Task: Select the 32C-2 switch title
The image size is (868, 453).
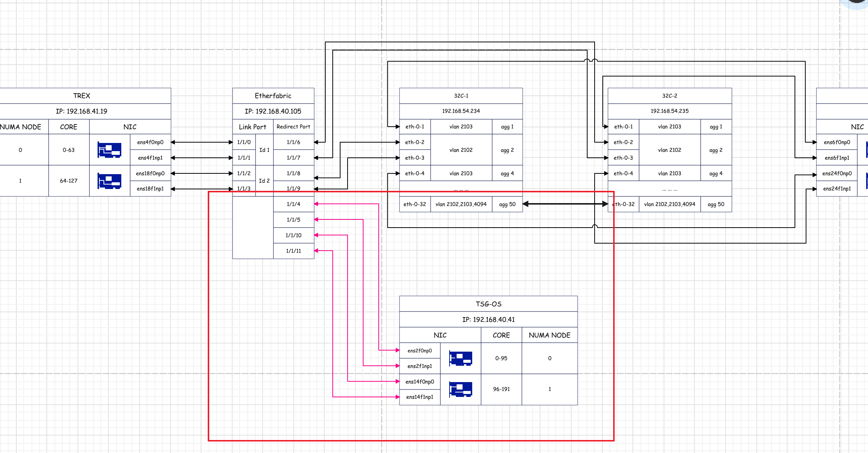Action: coord(670,96)
